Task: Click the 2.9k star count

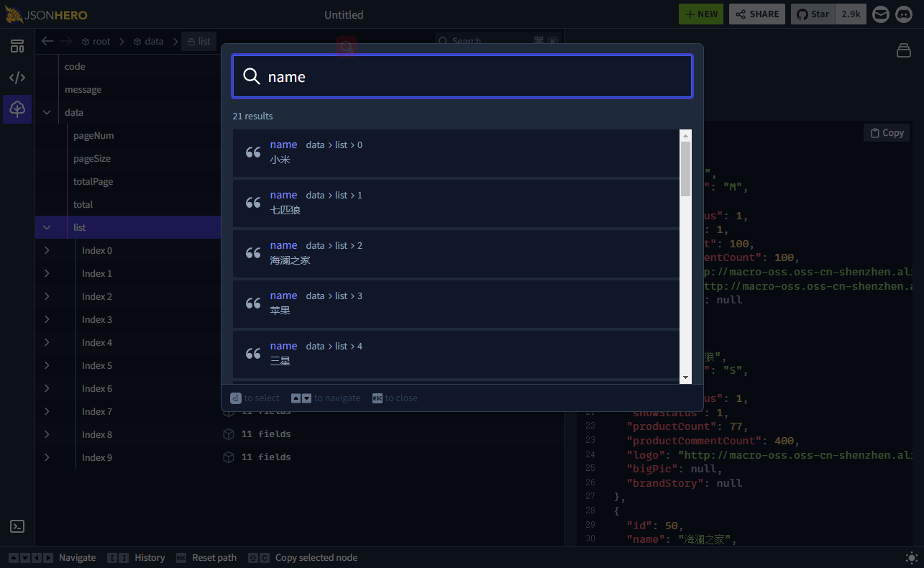Action: (851, 14)
